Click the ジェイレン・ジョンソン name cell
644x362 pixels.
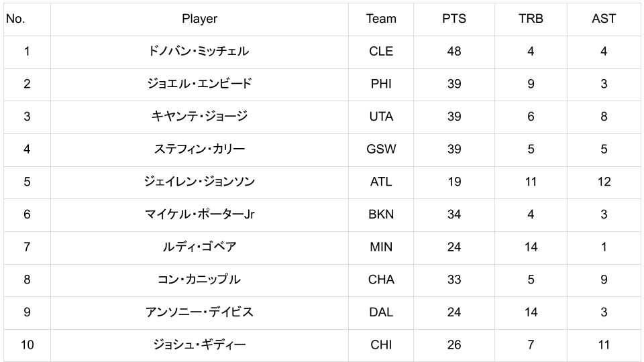(199, 182)
